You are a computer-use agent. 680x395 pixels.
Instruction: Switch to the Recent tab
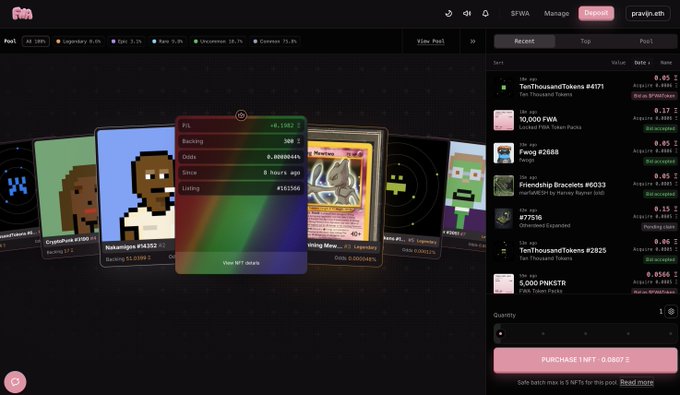524,41
